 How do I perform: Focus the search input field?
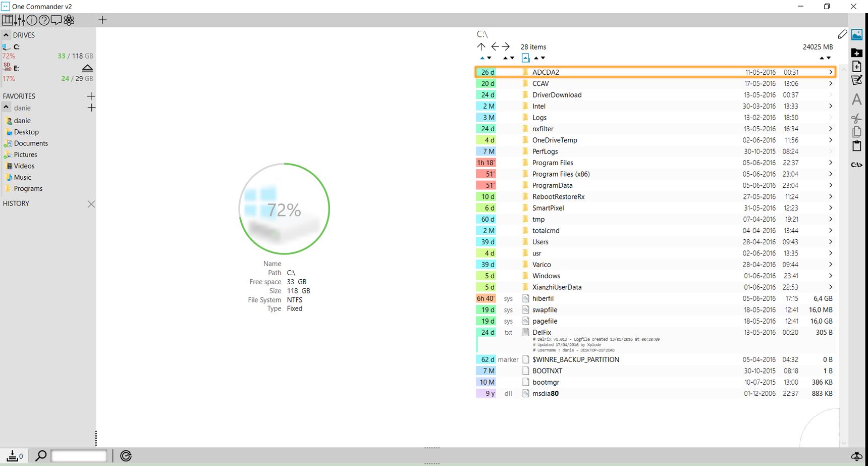coord(79,456)
